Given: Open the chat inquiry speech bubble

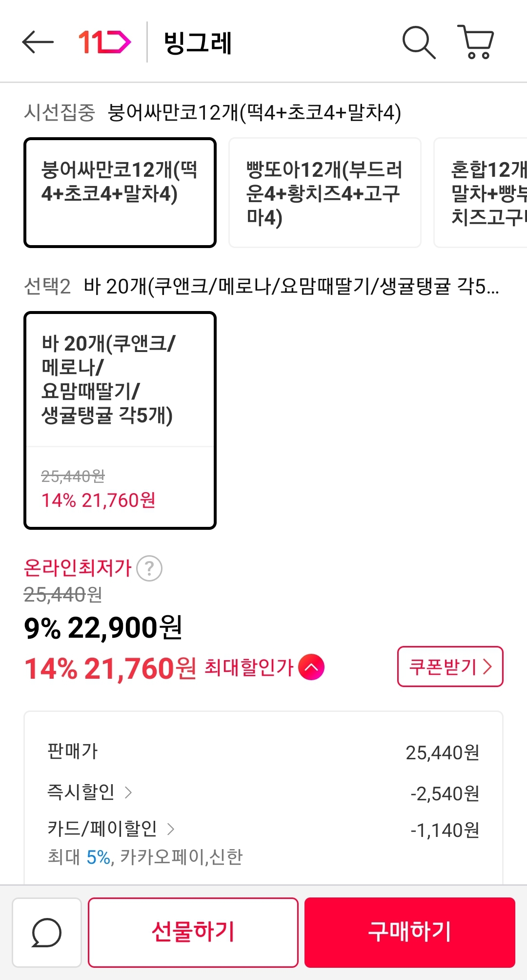Looking at the screenshot, I should point(47,933).
